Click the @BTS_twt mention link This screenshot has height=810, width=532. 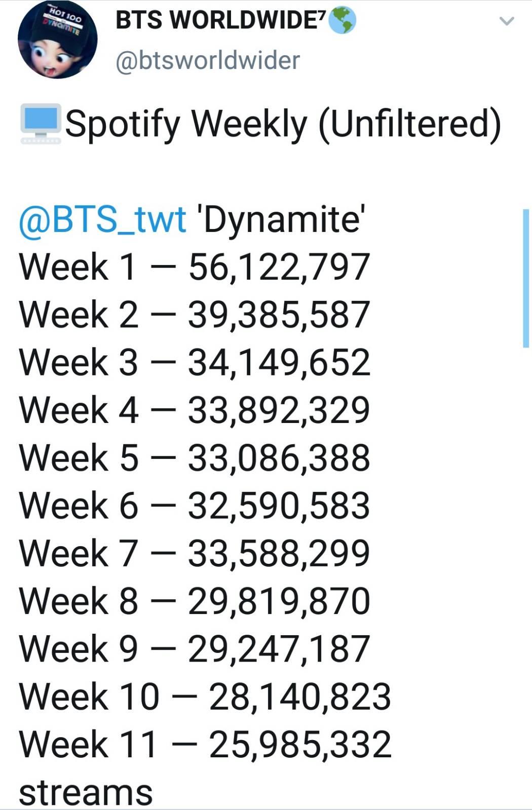coord(103,219)
